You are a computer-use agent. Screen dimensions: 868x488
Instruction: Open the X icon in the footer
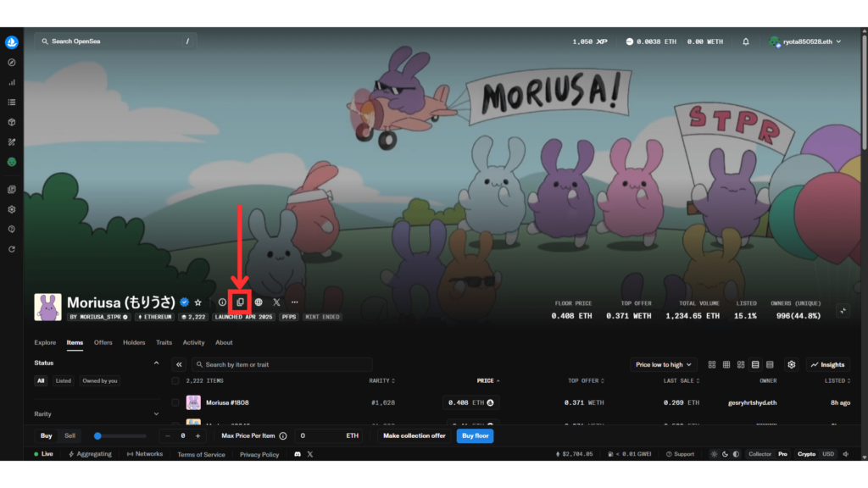coord(310,454)
